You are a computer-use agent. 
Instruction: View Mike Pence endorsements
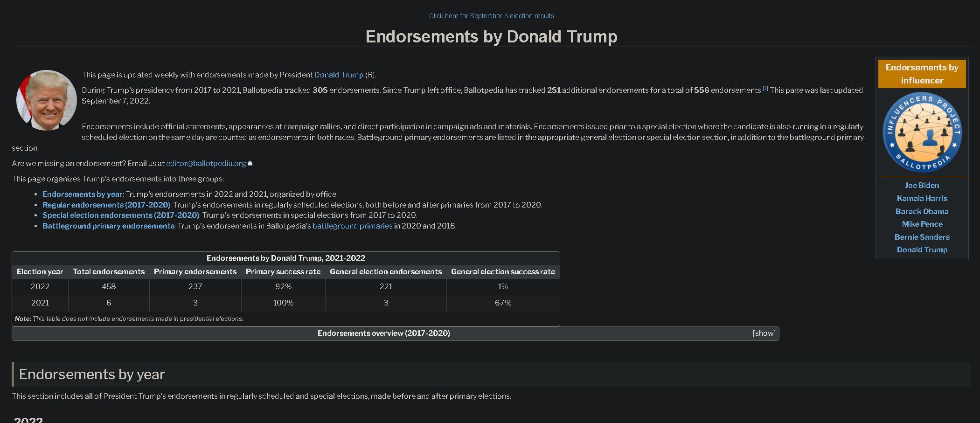click(922, 224)
